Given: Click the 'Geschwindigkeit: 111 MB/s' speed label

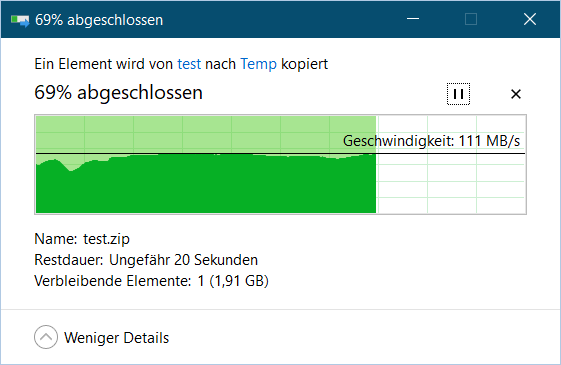Looking at the screenshot, I should point(431,141).
